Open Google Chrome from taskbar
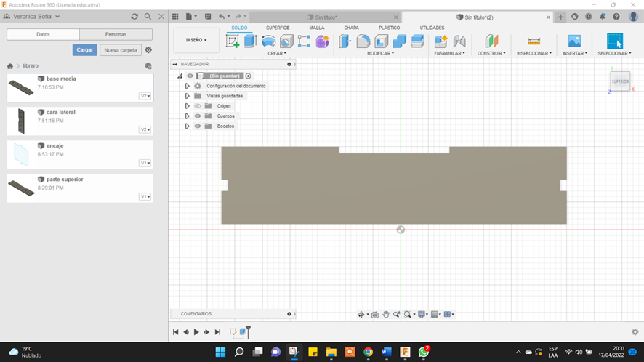Image resolution: width=644 pixels, height=362 pixels. 368,352
